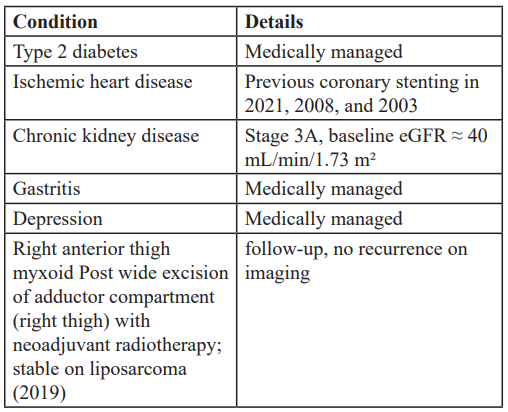This screenshot has height=412, width=508.
Task: Click the text 2021, 2008, and 2003
Action: pos(331,106)
